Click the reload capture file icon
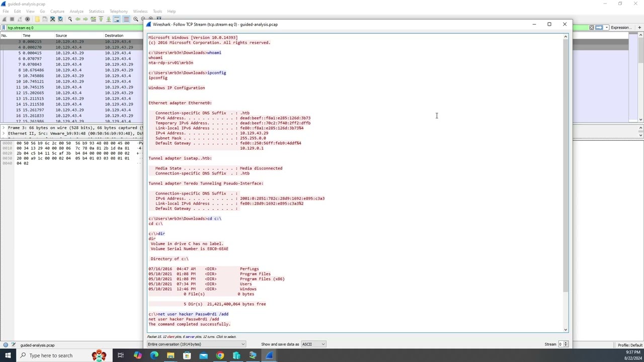Viewport: 644px width, 362px height. pos(60,19)
